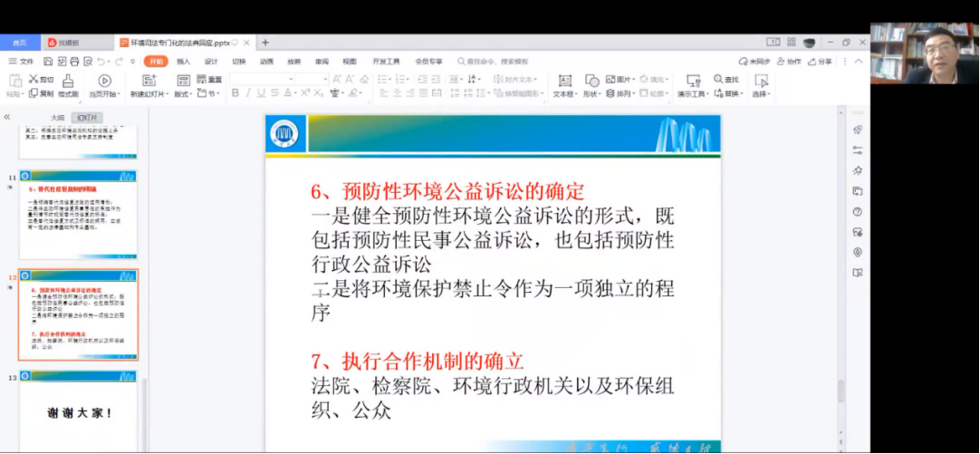The height and width of the screenshot is (454, 980).
Task: Click the Decrease Font Size icon
Action: point(350,80)
